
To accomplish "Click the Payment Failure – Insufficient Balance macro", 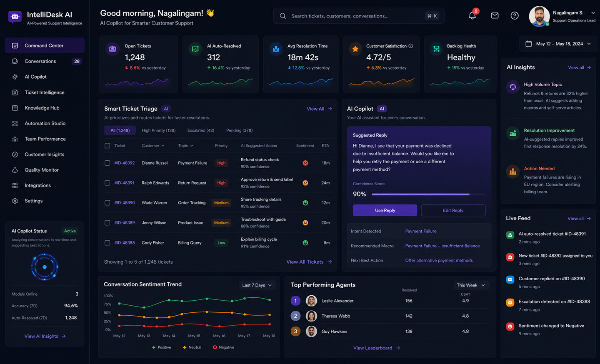I will (x=442, y=246).
